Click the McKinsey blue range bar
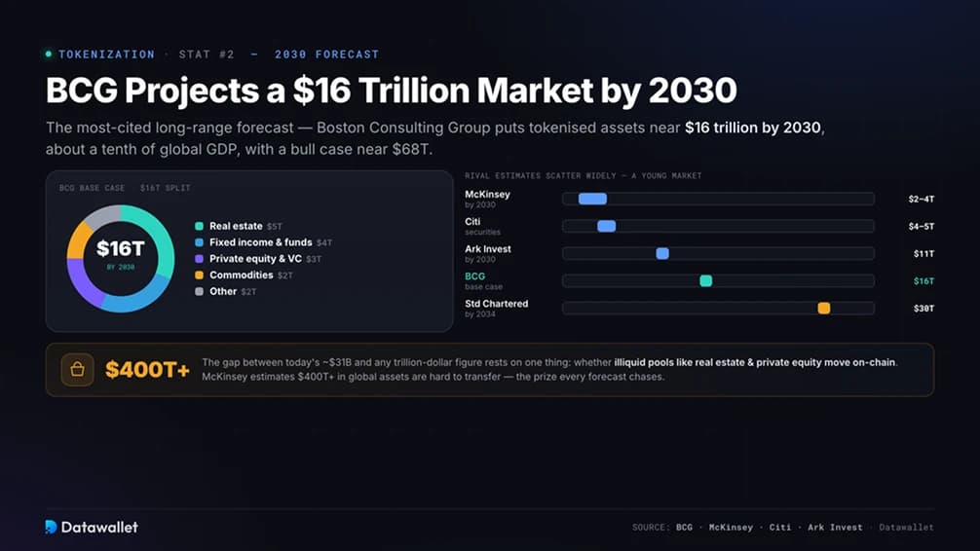 pyautogui.click(x=592, y=199)
